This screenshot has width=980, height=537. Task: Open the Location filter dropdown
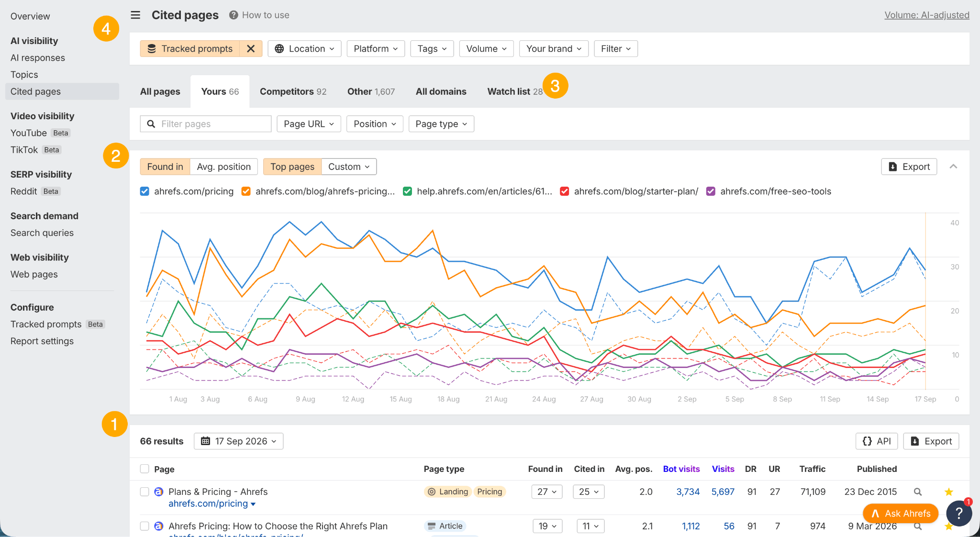pos(304,48)
